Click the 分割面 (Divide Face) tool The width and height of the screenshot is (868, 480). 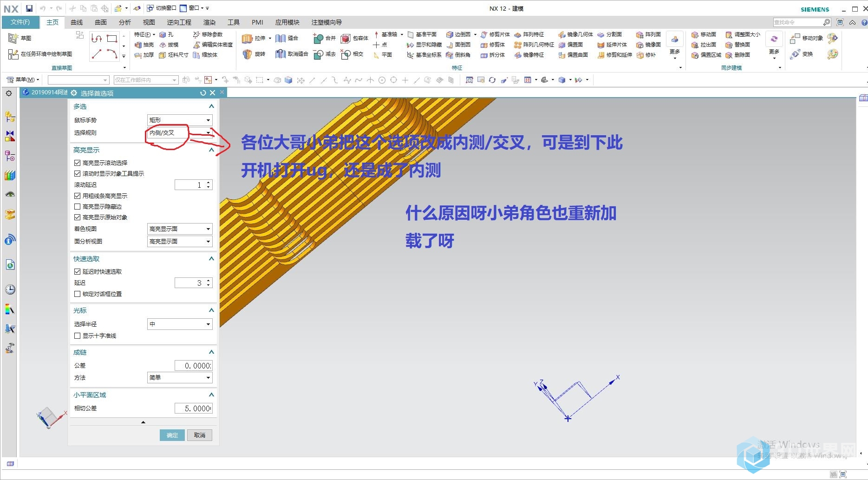pos(609,34)
